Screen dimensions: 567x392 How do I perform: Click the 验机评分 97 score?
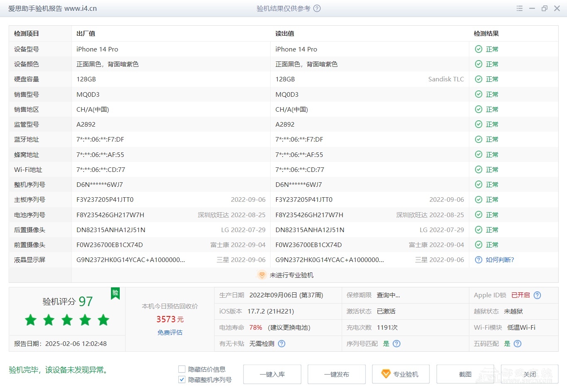(68, 301)
